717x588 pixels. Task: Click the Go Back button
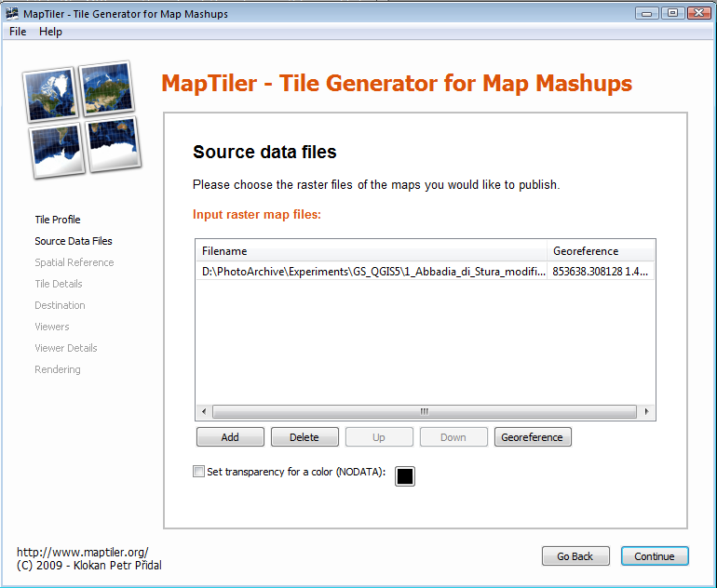tap(575, 556)
